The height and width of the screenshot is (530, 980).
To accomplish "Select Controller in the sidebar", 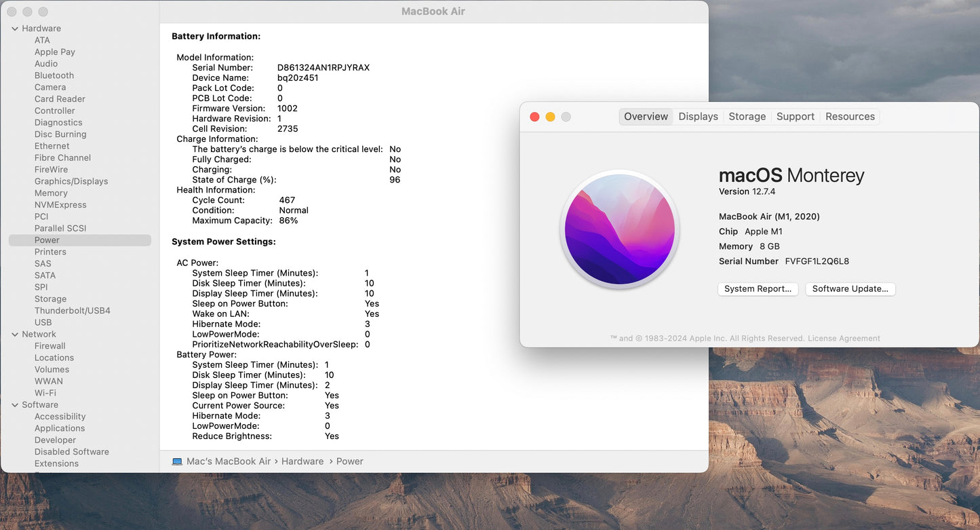I will [x=55, y=111].
